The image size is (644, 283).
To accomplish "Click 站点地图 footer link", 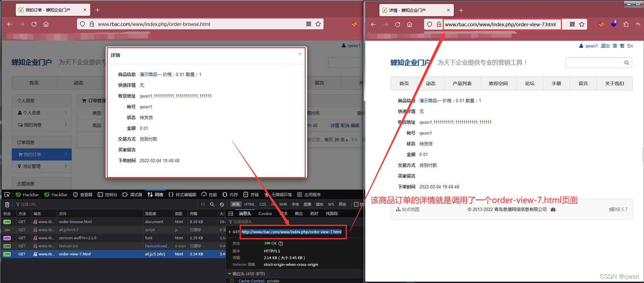I will 408,209.
